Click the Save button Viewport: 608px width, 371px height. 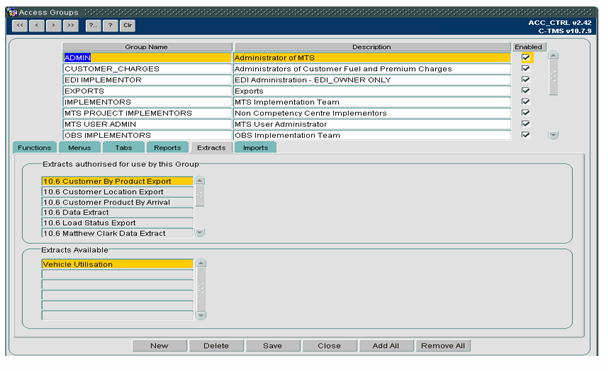(x=273, y=346)
